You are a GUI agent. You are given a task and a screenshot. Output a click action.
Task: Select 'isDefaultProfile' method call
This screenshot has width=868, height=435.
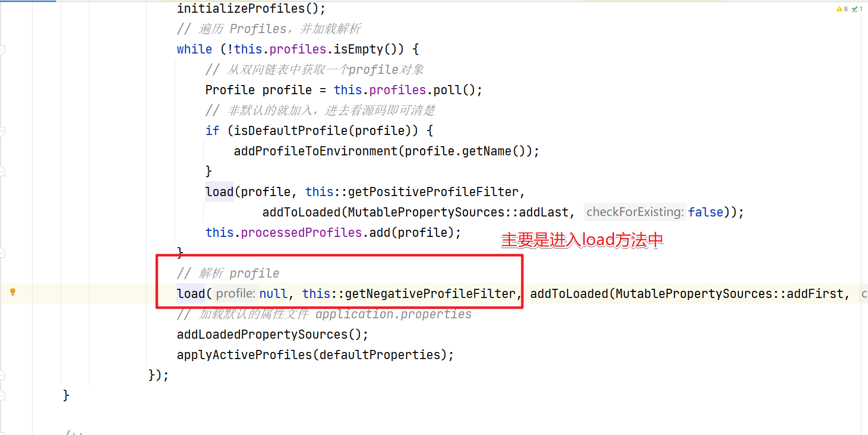coord(291,131)
